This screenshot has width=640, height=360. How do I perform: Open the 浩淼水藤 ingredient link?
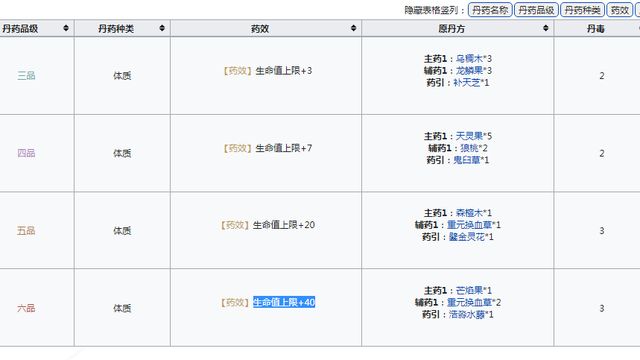[x=467, y=314]
